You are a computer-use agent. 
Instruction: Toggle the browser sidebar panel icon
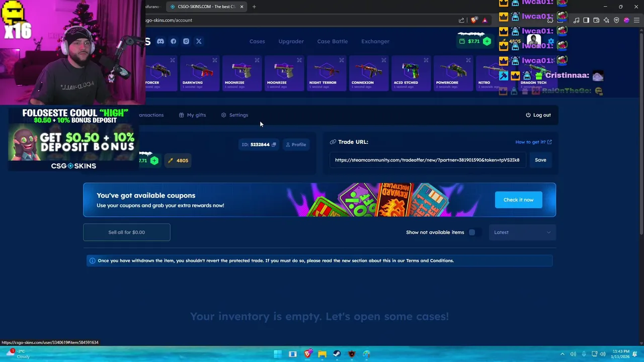tap(586, 20)
